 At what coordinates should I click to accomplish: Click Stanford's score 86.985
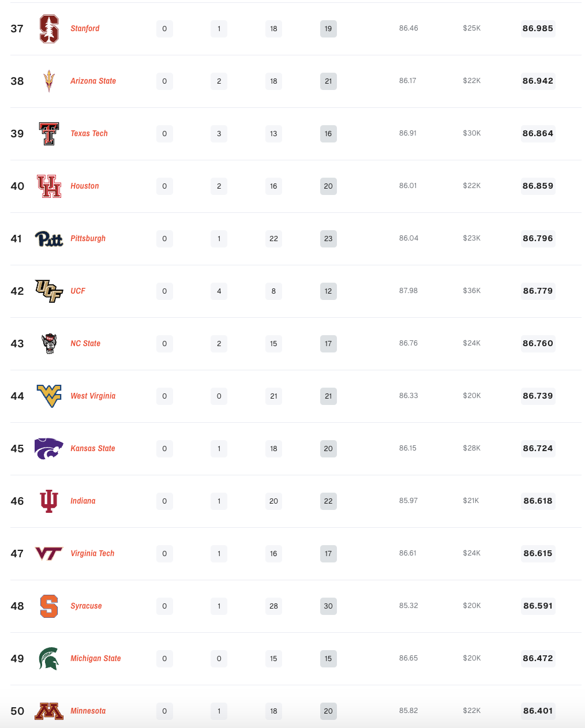pos(538,29)
